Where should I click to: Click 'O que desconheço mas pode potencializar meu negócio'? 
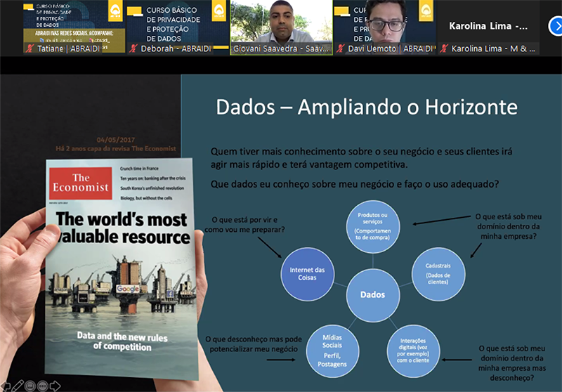tap(254, 344)
